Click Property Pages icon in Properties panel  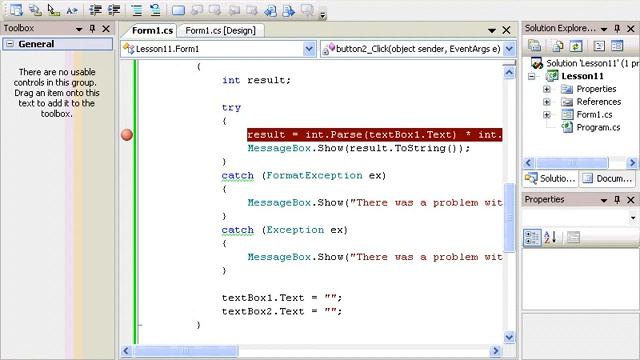coord(573,237)
